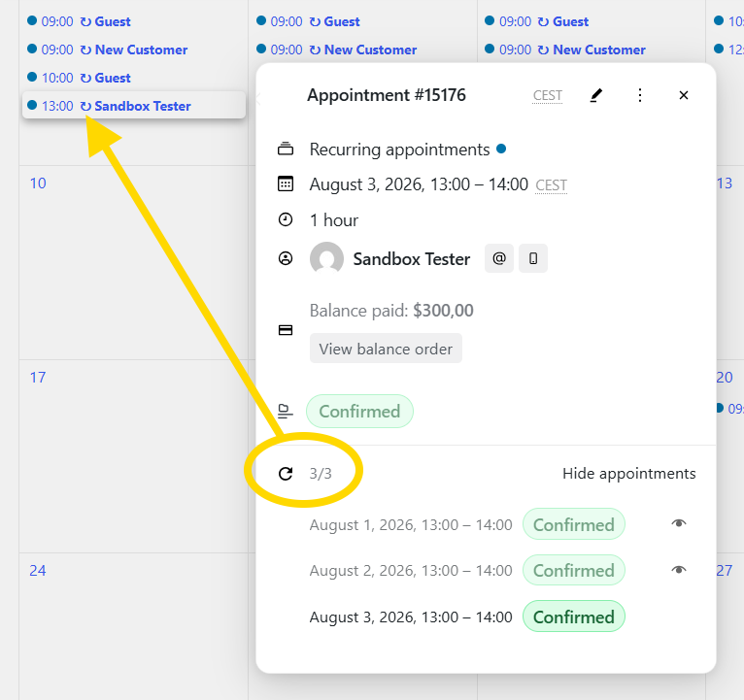The height and width of the screenshot is (700, 744).
Task: Open the 10:00 Guest event in first column
Action: (x=79, y=78)
